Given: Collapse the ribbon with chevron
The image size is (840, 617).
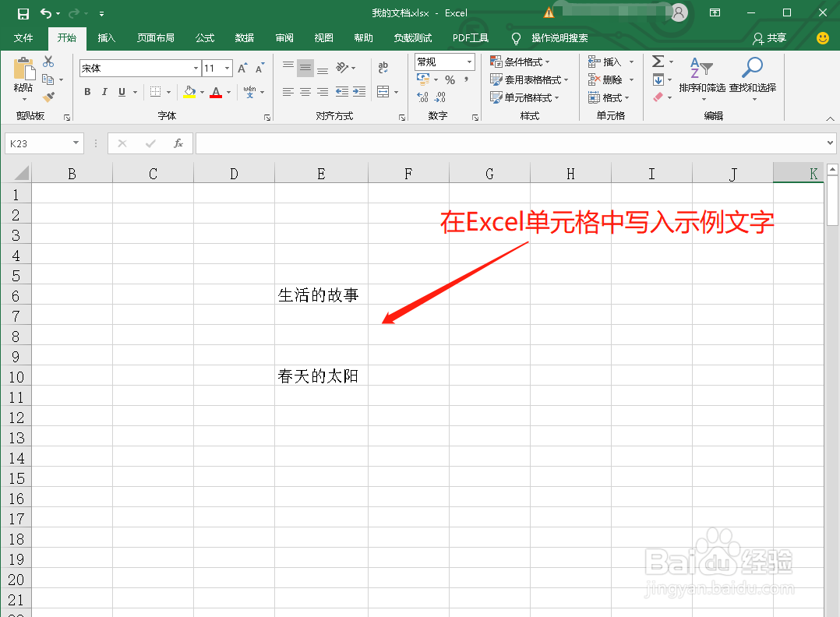Looking at the screenshot, I should coord(830,118).
